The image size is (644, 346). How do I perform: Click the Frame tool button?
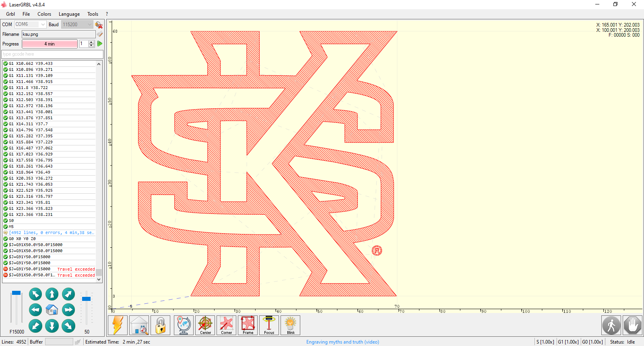click(248, 325)
